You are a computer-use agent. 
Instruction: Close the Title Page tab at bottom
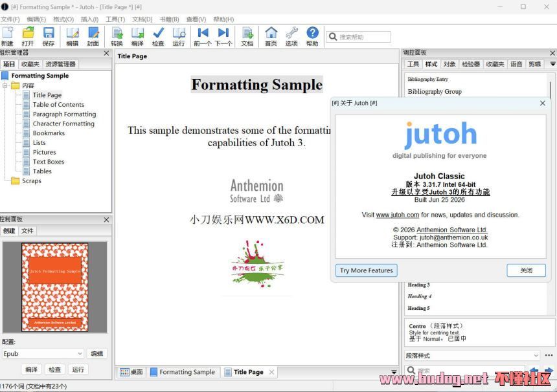(272, 372)
